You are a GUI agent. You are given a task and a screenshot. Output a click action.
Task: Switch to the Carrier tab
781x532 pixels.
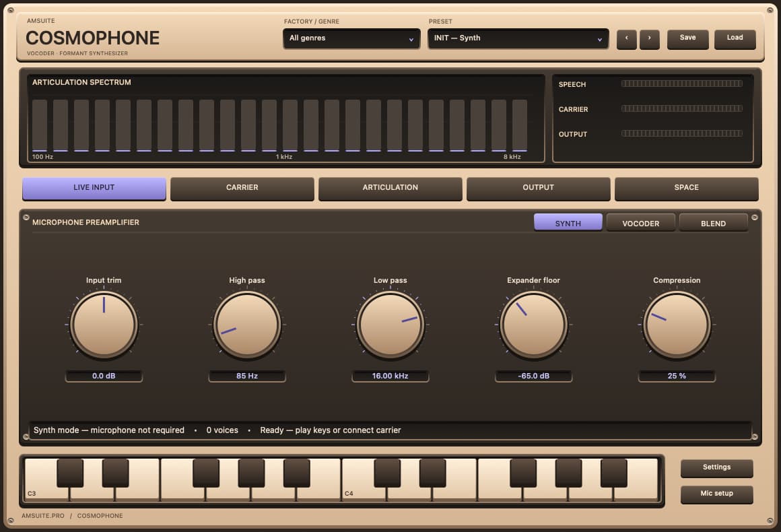(x=242, y=189)
